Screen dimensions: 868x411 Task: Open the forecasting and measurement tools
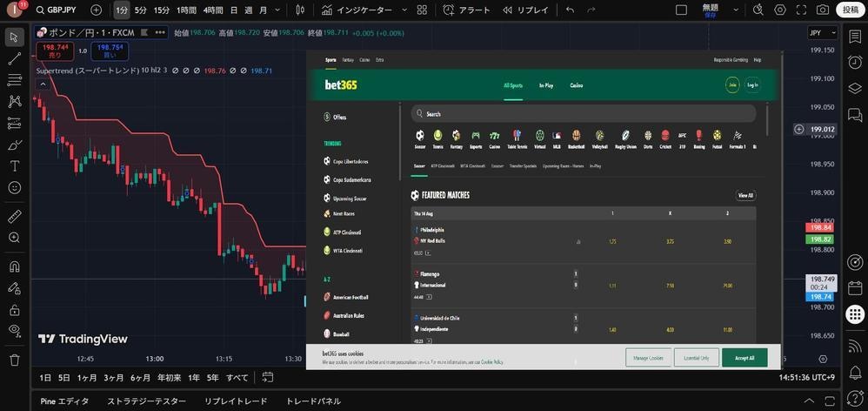point(15,123)
